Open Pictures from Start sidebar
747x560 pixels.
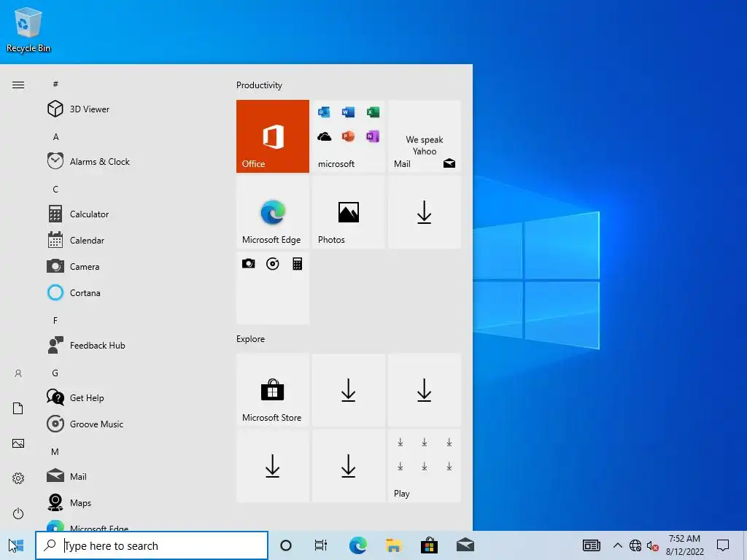click(18, 443)
